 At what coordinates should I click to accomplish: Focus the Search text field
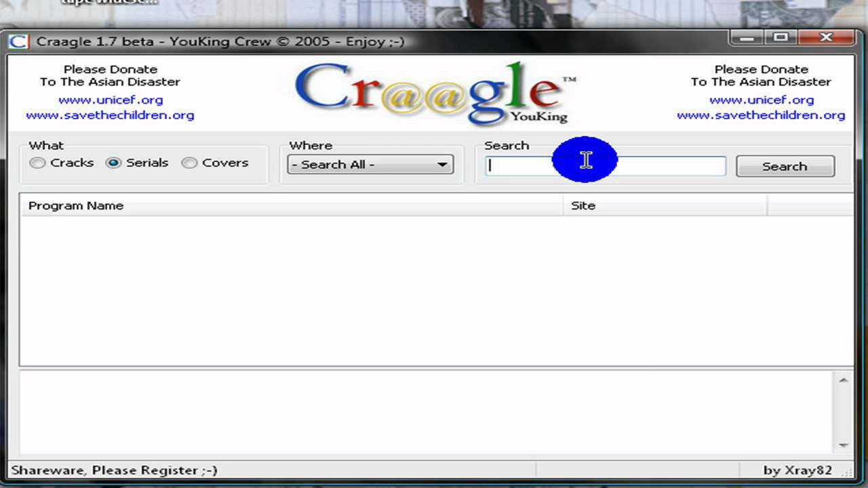pos(606,166)
